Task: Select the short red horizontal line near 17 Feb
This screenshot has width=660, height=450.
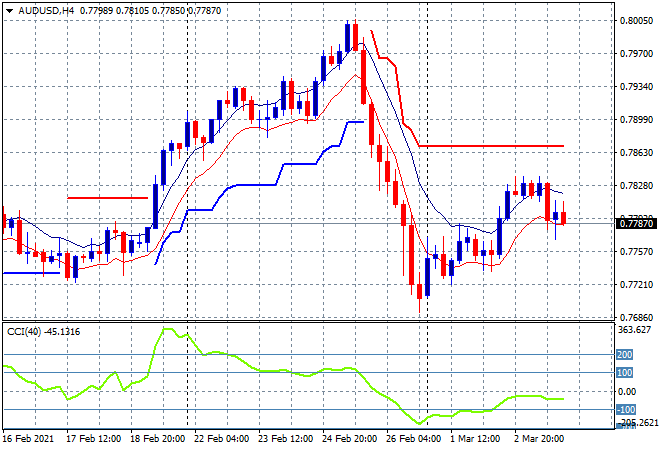Action: pos(108,198)
